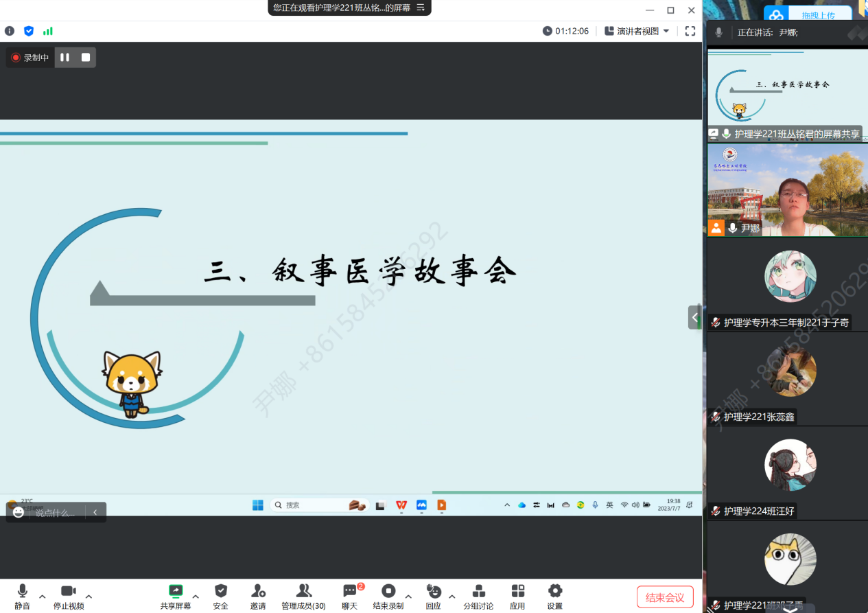This screenshot has width=868, height=613.
Task: Select 尹娜's video thumbnail
Action: tap(787, 189)
